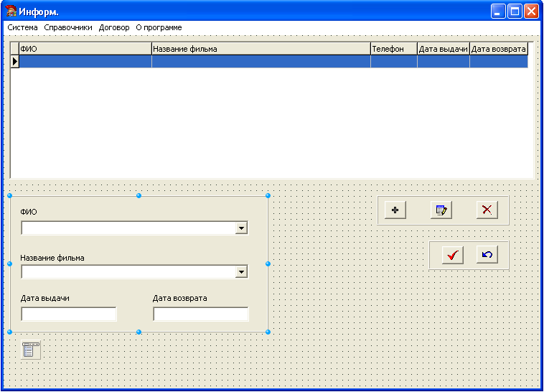The width and height of the screenshot is (544, 392).
Task: Click the Название фильма column header
Action: (x=261, y=49)
